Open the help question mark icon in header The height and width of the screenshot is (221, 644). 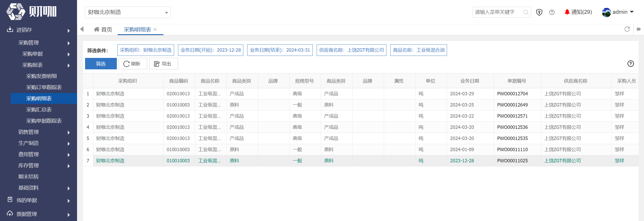[x=552, y=12]
